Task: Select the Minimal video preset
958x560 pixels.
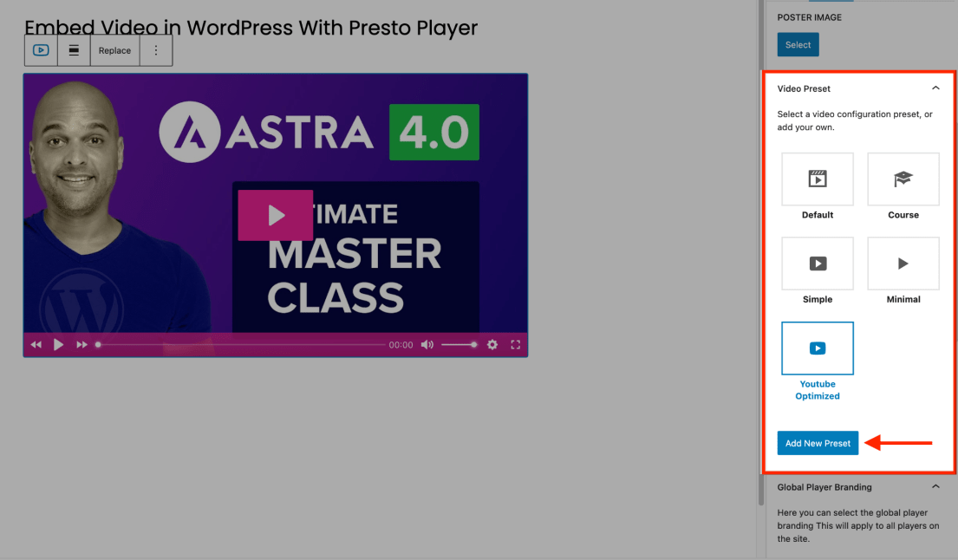Action: (x=903, y=264)
